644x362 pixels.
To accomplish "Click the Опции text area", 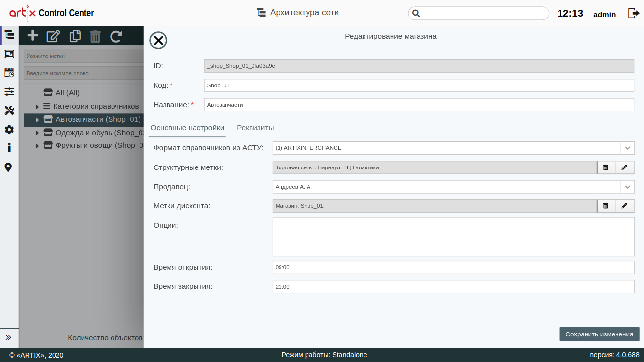I will [x=453, y=237].
